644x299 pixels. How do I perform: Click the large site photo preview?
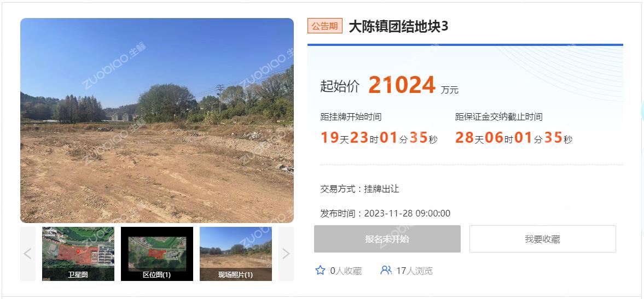click(x=157, y=120)
